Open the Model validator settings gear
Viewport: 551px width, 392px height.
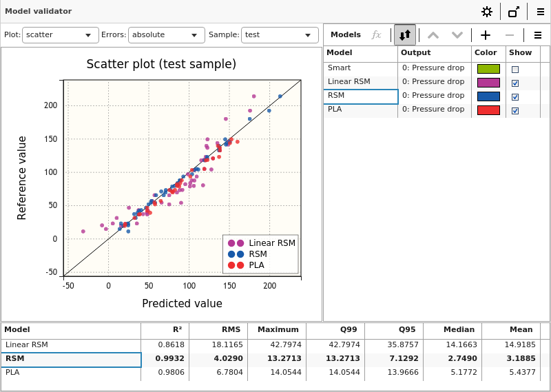coord(487,12)
